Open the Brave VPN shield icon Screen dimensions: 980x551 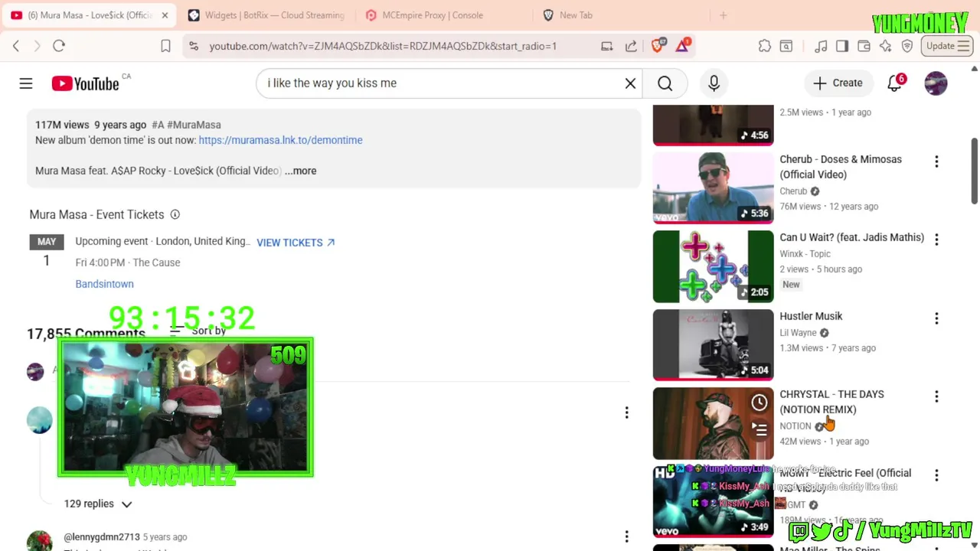pos(907,46)
